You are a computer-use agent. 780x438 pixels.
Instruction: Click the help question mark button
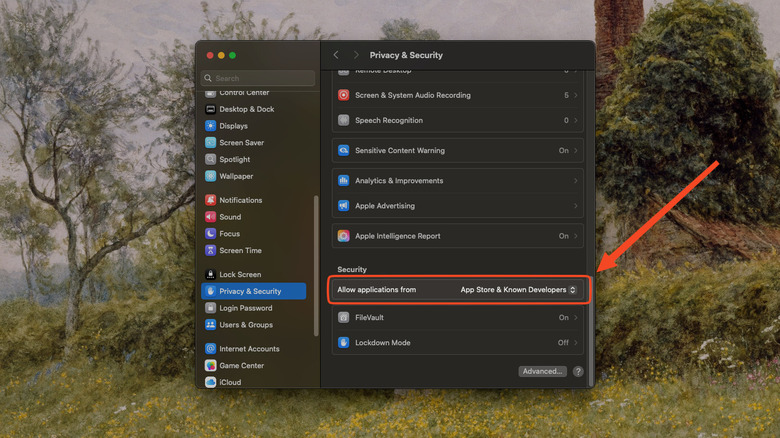click(578, 371)
